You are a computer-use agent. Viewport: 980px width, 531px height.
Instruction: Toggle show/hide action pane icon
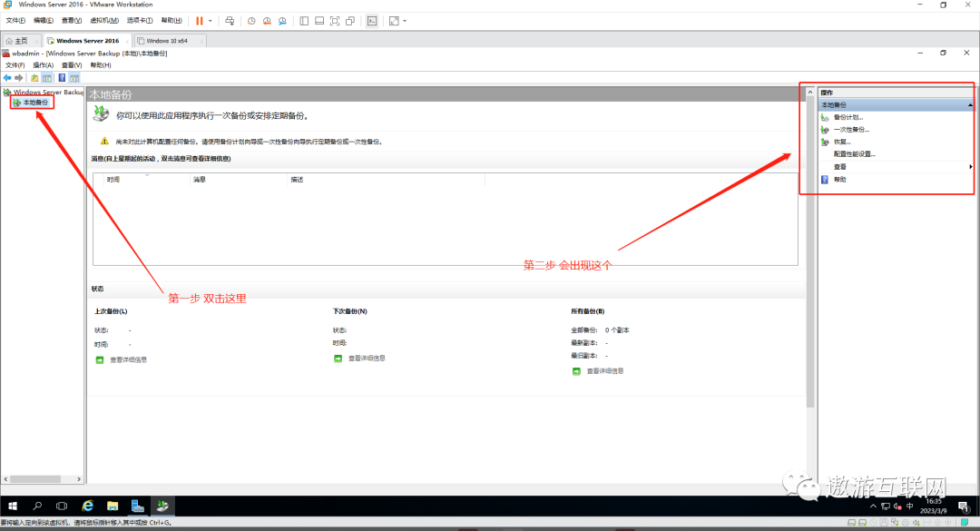(x=74, y=77)
